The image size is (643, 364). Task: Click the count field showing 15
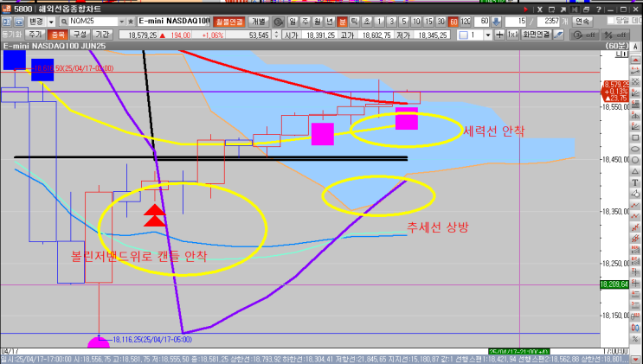tap(516, 22)
